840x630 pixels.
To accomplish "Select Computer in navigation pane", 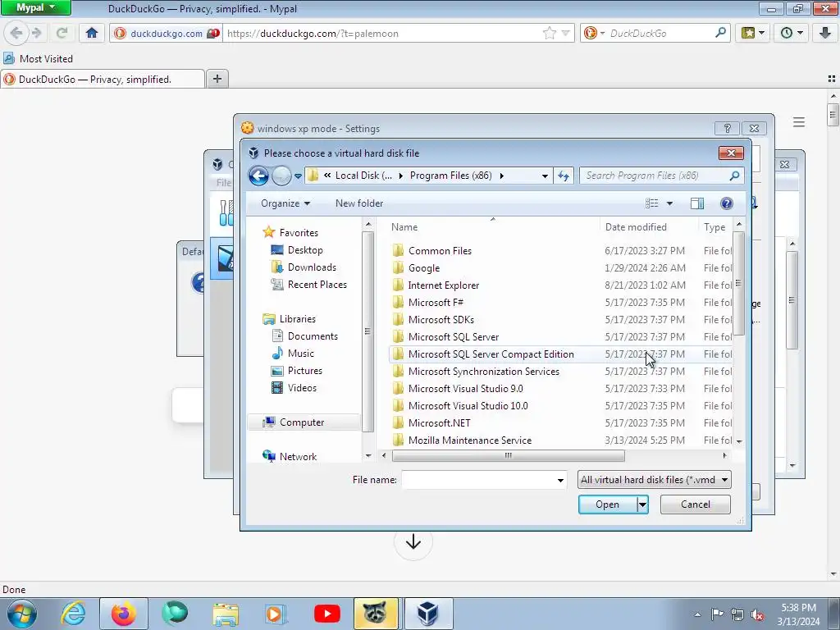I will [x=302, y=422].
